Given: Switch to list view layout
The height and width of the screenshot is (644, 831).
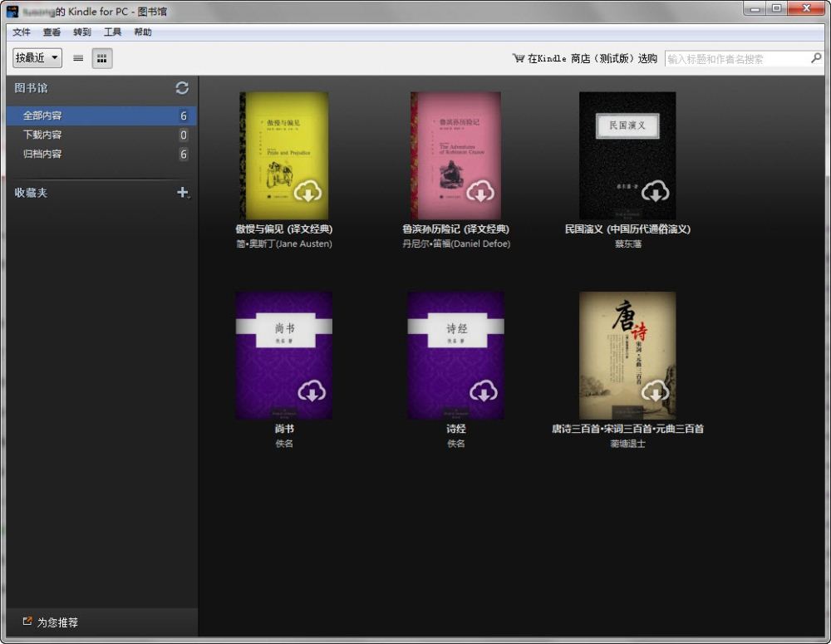Looking at the screenshot, I should tap(78, 58).
